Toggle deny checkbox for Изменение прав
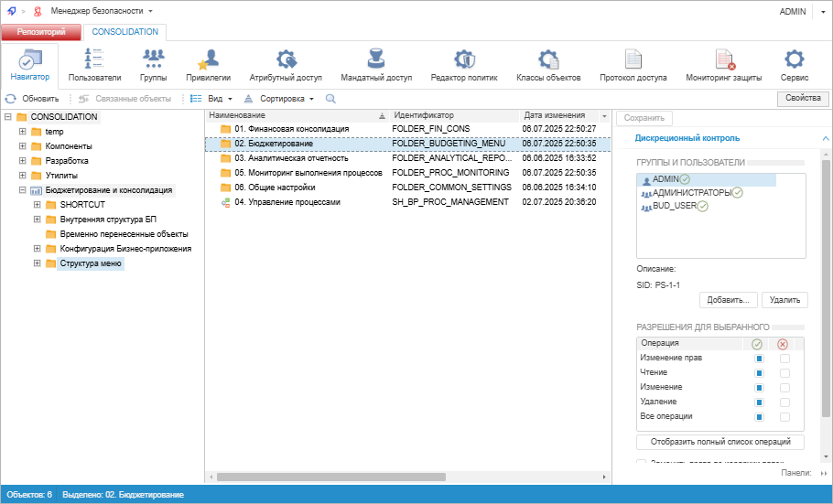833x504 pixels. tap(784, 359)
